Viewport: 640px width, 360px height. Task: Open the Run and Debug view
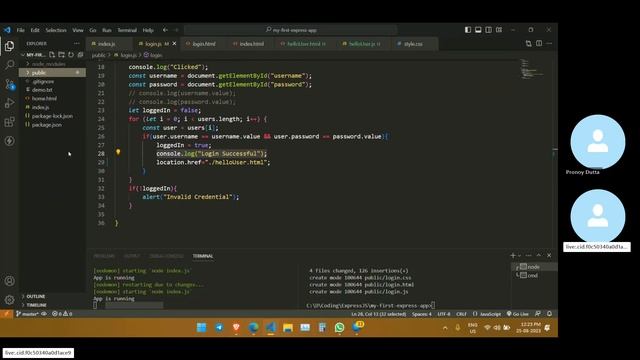point(9,103)
